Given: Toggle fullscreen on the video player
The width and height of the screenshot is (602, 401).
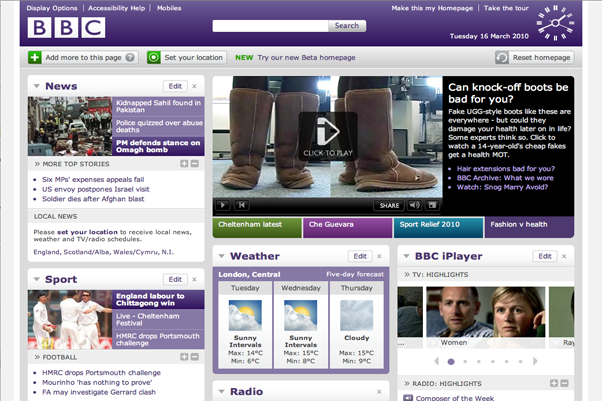Looking at the screenshot, I should (x=433, y=205).
